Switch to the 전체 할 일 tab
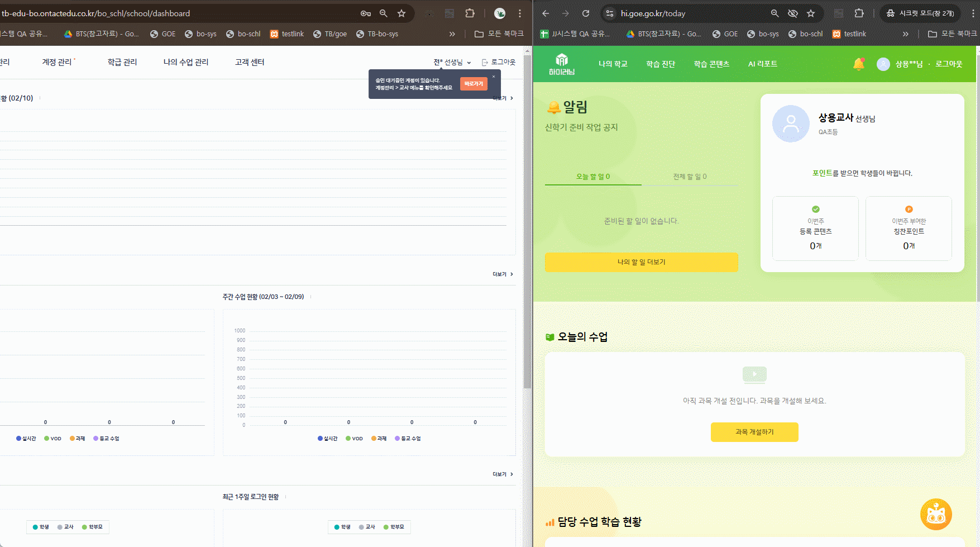Viewport: 980px width, 547px height. pos(690,177)
